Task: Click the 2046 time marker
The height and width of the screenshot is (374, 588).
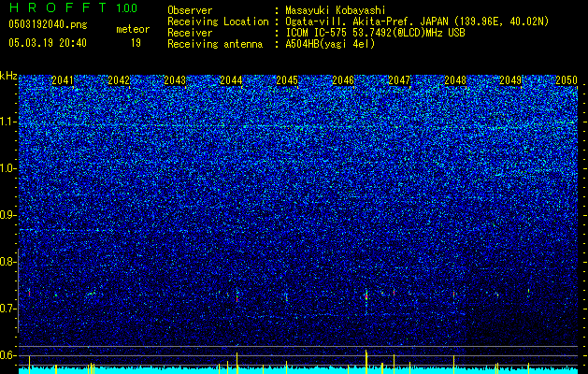Action: [343, 80]
